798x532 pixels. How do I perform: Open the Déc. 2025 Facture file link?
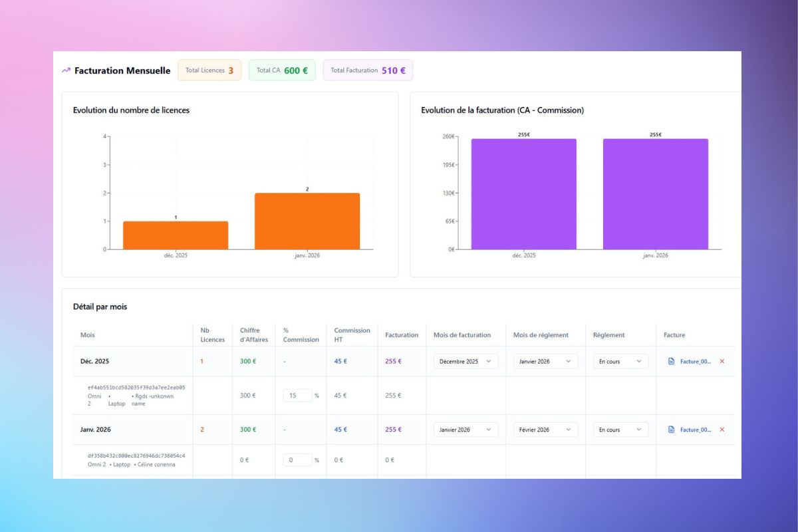pyautogui.click(x=695, y=361)
